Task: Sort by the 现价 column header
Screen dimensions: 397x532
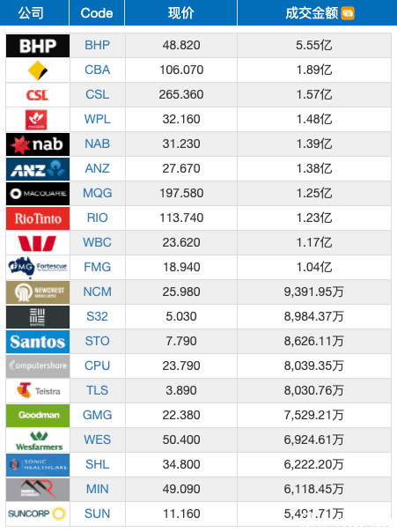Action: point(180,13)
